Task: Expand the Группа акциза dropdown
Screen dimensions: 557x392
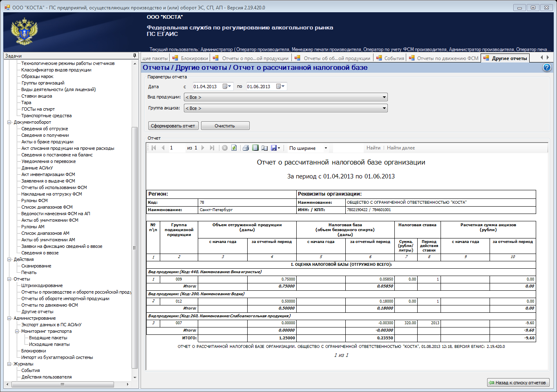Action: [384, 108]
